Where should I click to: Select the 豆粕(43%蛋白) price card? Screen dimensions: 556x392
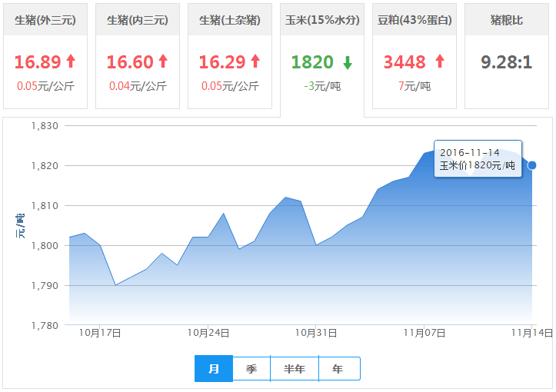coord(415,56)
